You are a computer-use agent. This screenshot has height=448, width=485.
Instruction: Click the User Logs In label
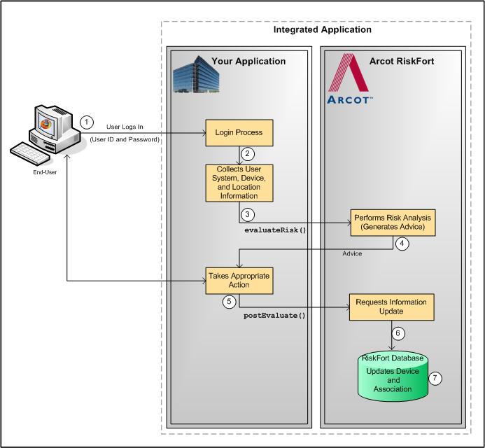[125, 127]
